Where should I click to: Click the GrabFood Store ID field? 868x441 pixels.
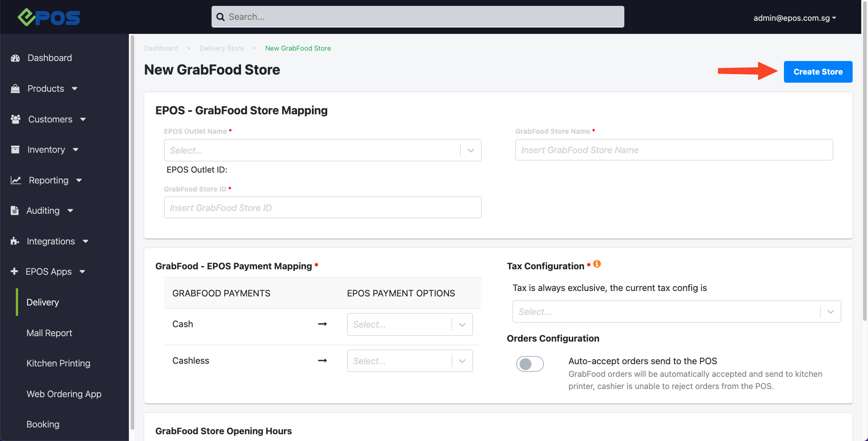pos(322,208)
